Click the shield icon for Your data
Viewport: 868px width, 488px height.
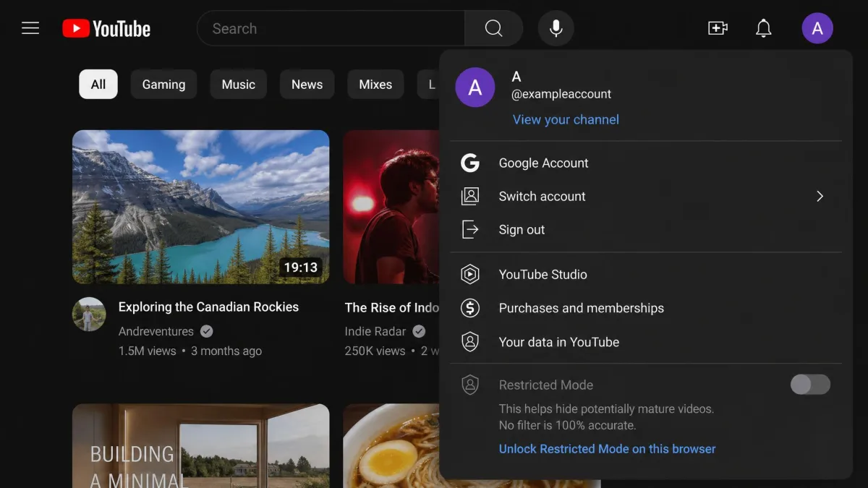pyautogui.click(x=470, y=342)
